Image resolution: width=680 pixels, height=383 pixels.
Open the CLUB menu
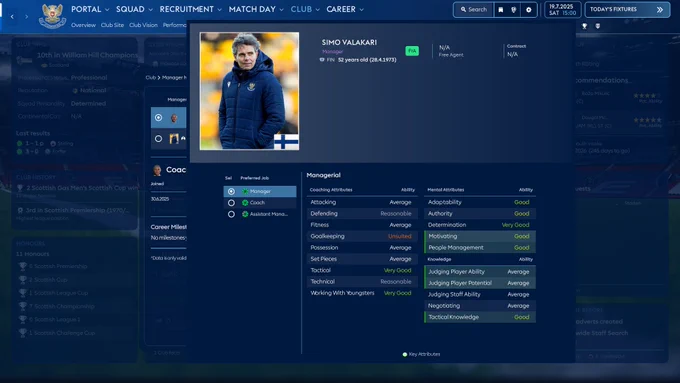[301, 9]
